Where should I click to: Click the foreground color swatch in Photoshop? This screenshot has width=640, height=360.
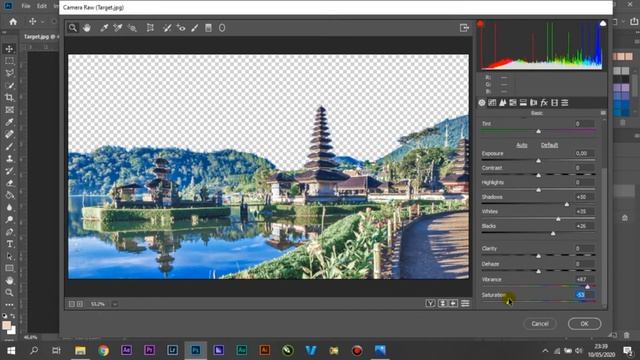click(x=7, y=325)
